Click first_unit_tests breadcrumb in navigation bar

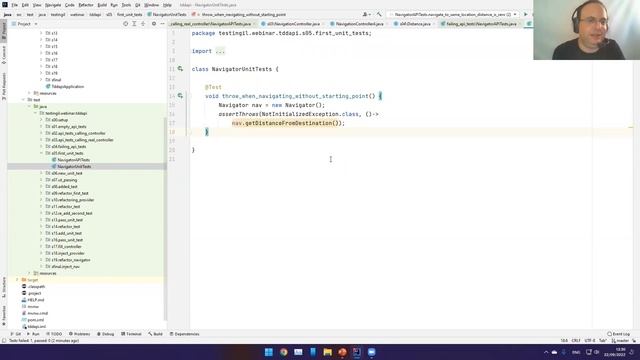129,14
